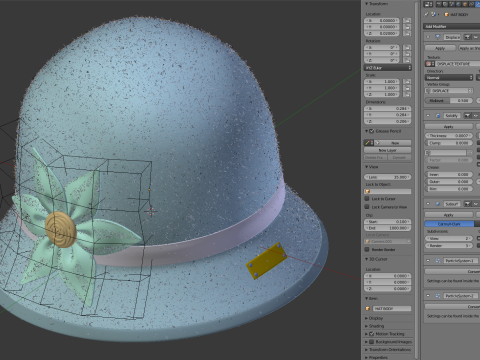Open the XYZ Euler rotation mode dropdown

[x=388, y=68]
